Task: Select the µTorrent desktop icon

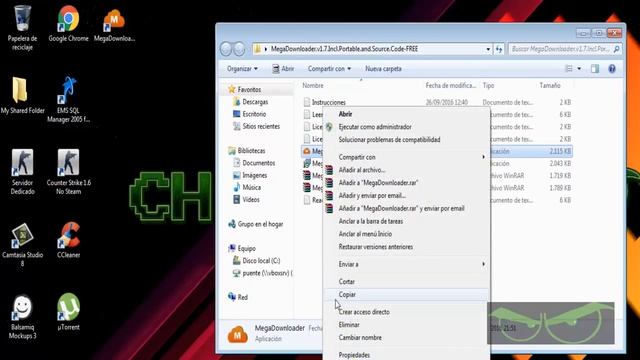Action: click(69, 312)
